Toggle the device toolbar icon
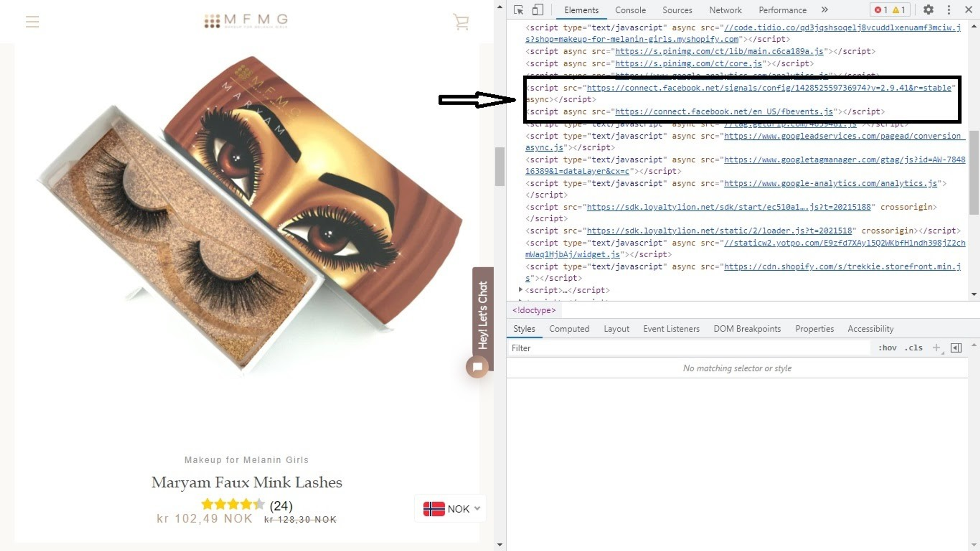Viewport: 980px width, 551px height. point(538,10)
